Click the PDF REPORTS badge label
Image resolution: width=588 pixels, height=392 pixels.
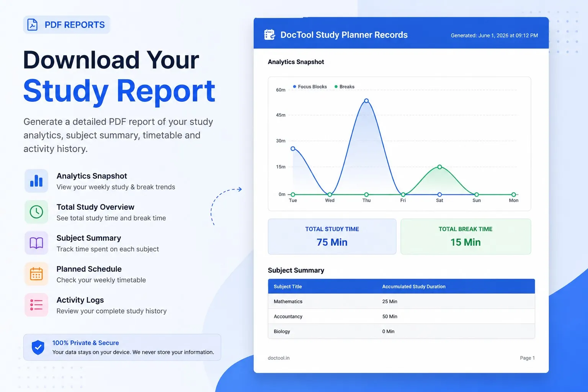click(75, 25)
